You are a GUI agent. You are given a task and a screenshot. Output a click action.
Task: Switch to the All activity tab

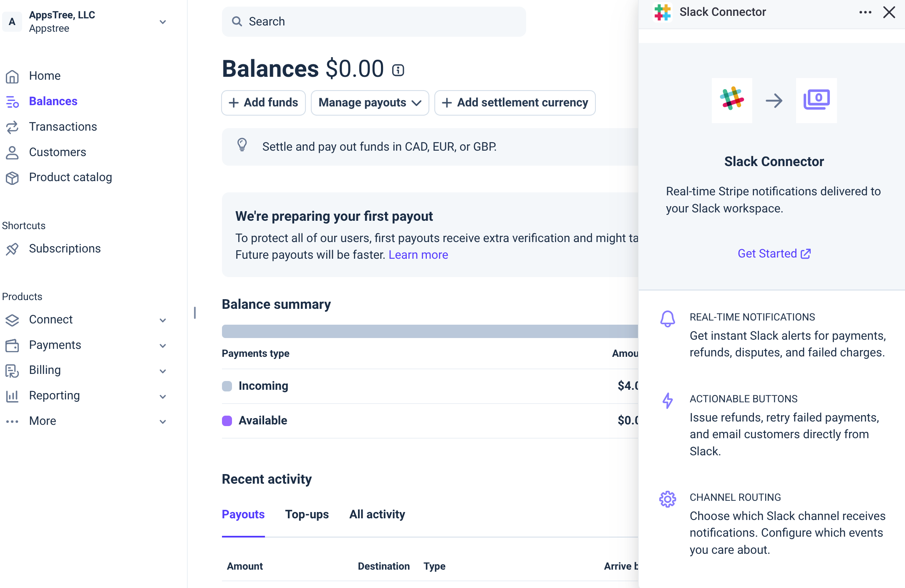click(x=377, y=515)
